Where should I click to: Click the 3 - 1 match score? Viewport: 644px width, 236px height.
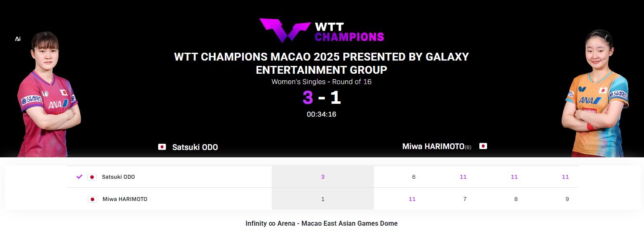coord(322,98)
